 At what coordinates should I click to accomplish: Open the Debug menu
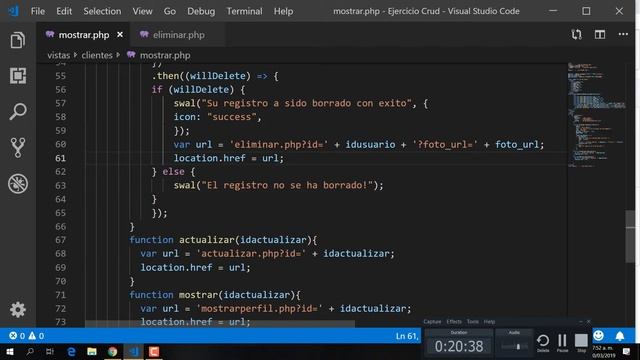click(201, 11)
